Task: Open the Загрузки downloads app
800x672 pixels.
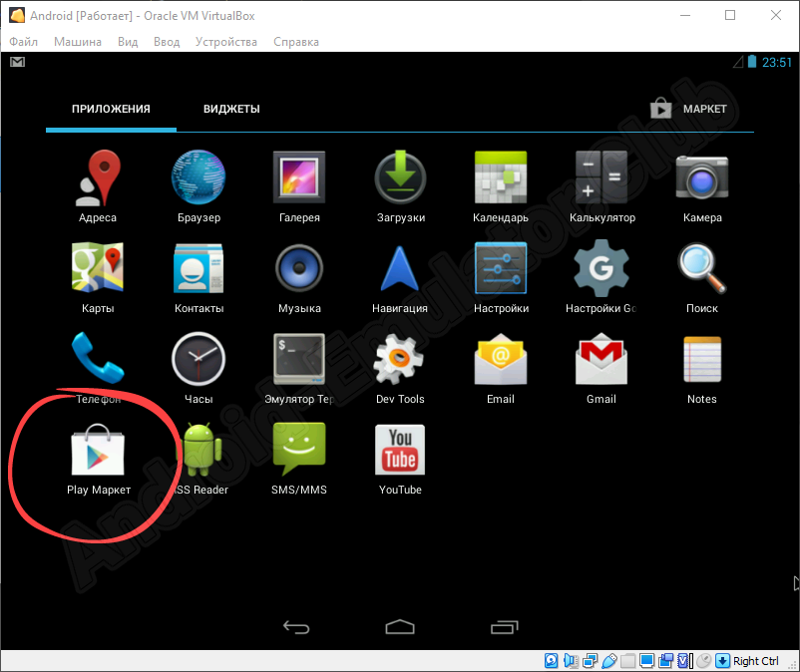Action: click(401, 186)
